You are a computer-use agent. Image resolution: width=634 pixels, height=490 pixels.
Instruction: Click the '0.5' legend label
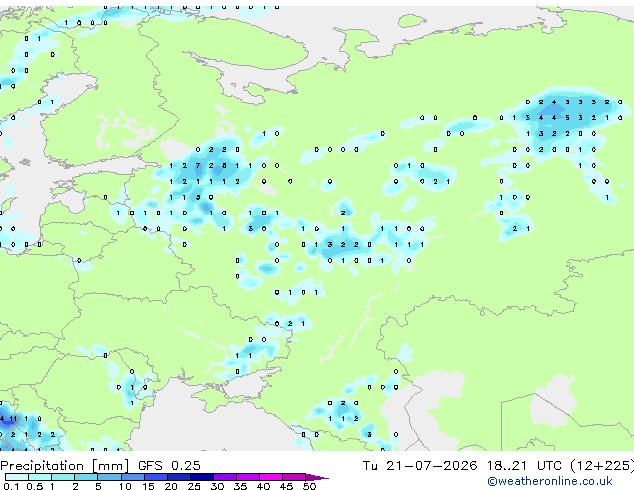tap(34, 486)
